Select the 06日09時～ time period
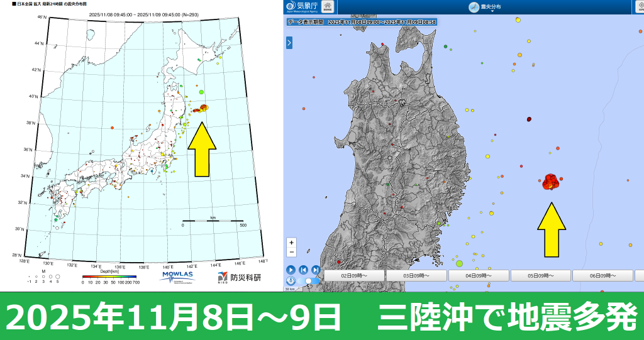Viewport: 644px width, 340px height. click(602, 276)
